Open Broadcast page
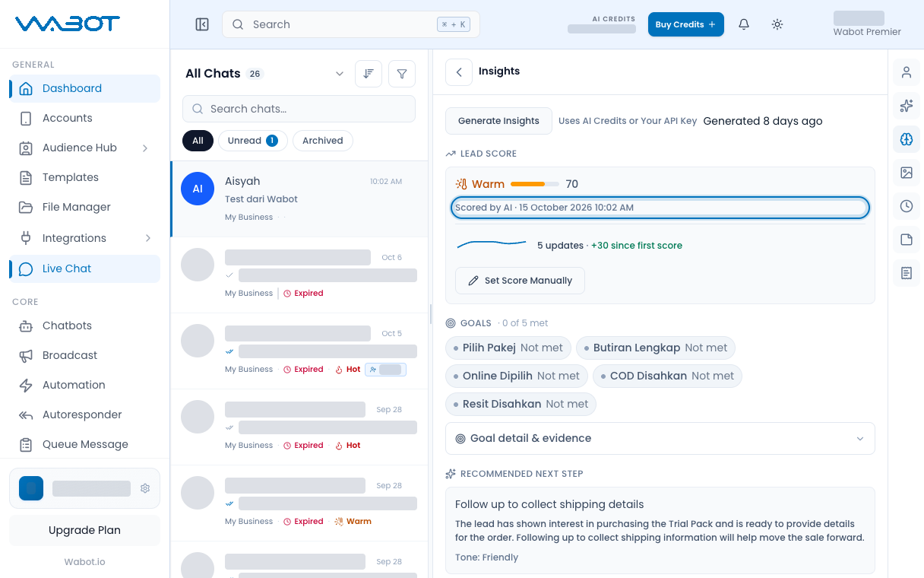The width and height of the screenshot is (924, 578). tap(85, 355)
